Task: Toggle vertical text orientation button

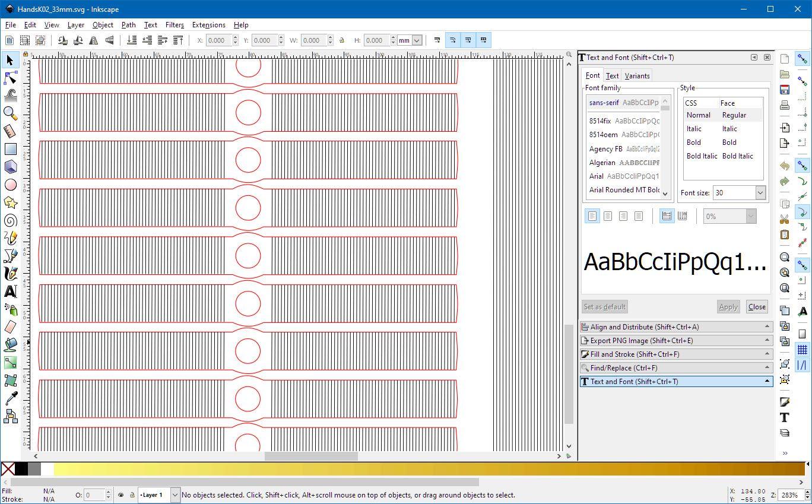Action: pyautogui.click(x=683, y=216)
